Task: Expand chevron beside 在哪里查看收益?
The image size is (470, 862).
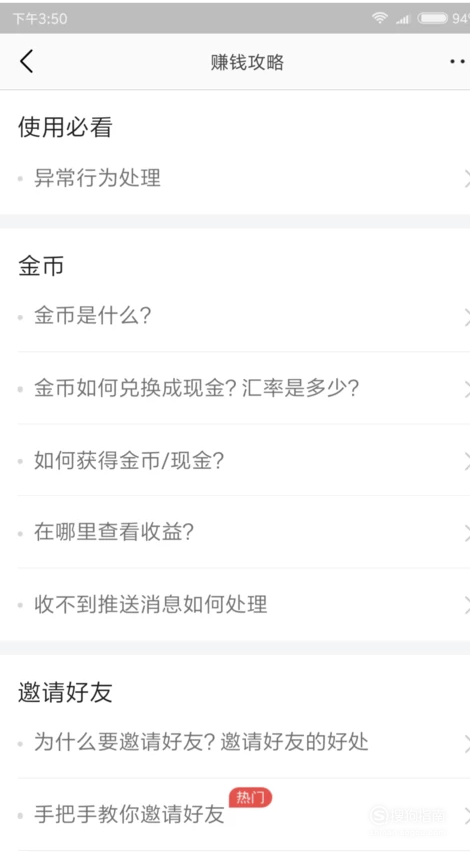Action: click(466, 532)
